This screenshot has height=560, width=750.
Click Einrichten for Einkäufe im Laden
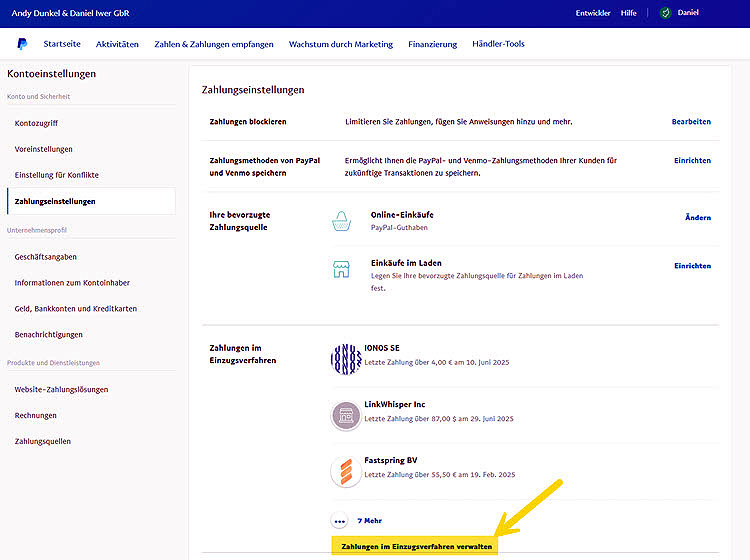(693, 266)
